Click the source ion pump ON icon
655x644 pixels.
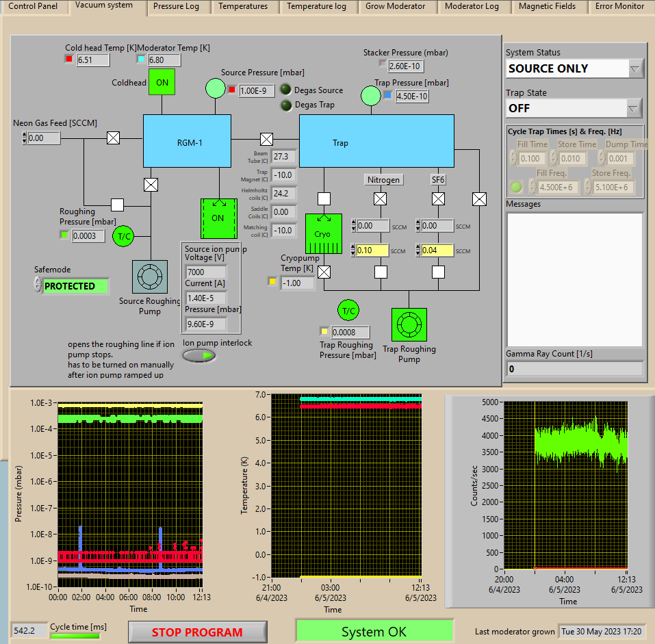click(x=218, y=219)
